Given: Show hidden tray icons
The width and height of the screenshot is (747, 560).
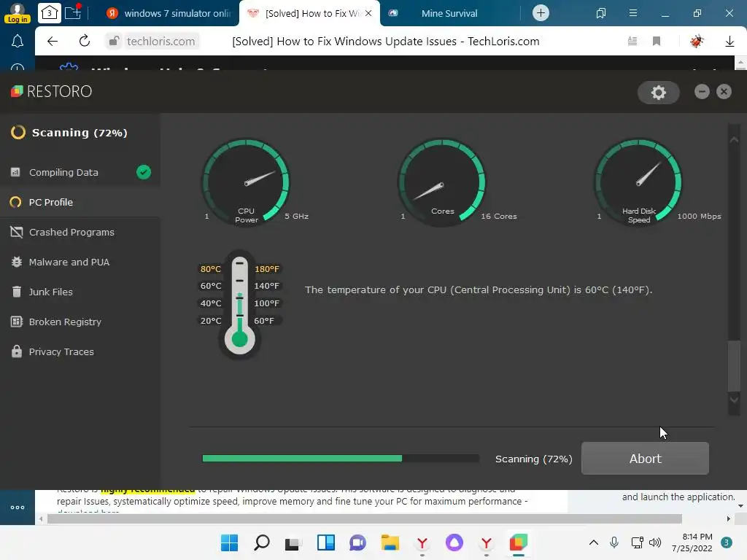Looking at the screenshot, I should (x=594, y=542).
